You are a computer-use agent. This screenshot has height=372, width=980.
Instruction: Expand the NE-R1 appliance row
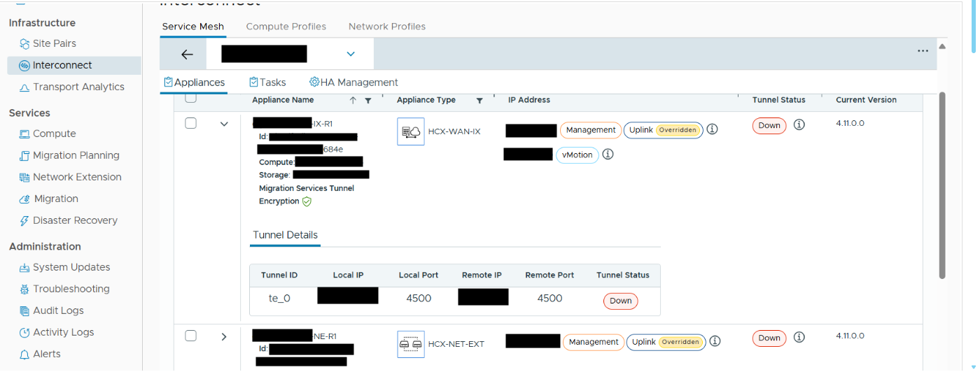(x=224, y=337)
